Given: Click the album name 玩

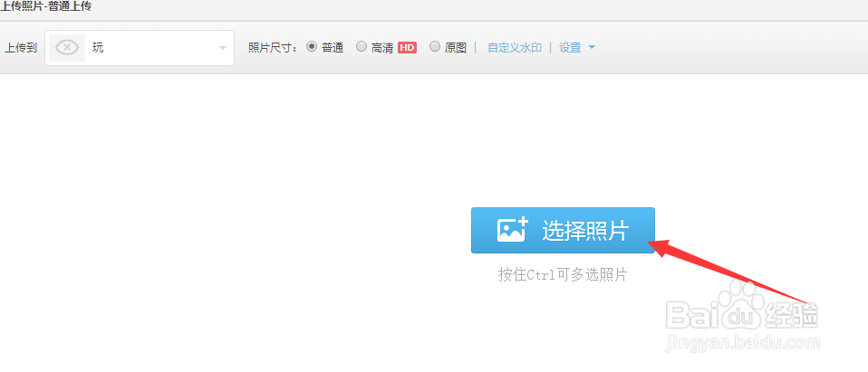Looking at the screenshot, I should tap(98, 48).
